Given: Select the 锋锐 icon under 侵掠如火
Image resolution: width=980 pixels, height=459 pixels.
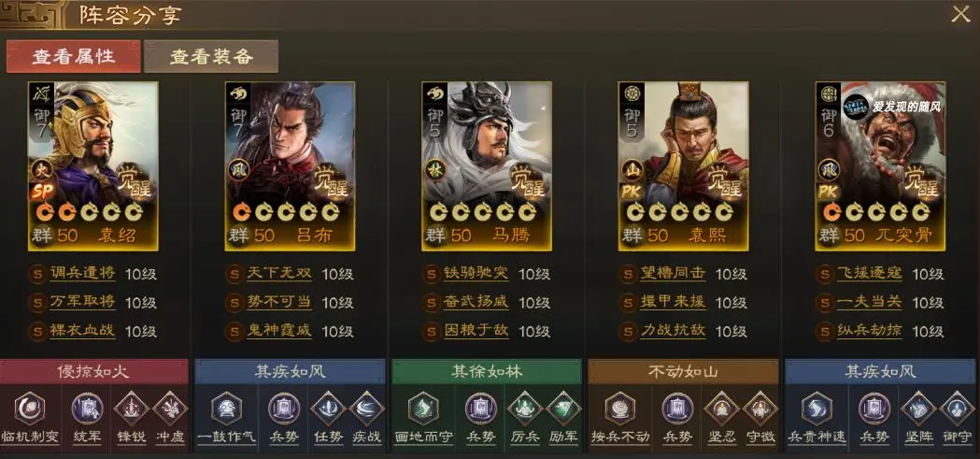Looking at the screenshot, I should click(131, 409).
